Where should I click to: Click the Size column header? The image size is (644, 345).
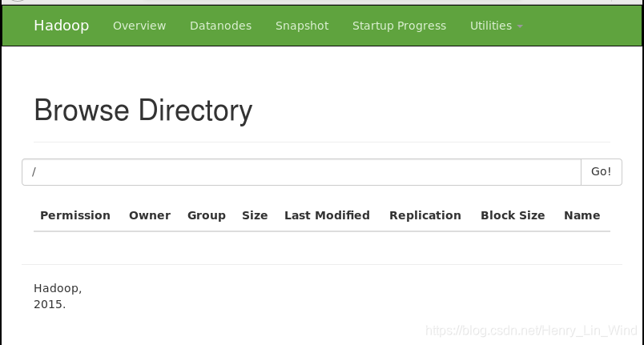(x=255, y=215)
